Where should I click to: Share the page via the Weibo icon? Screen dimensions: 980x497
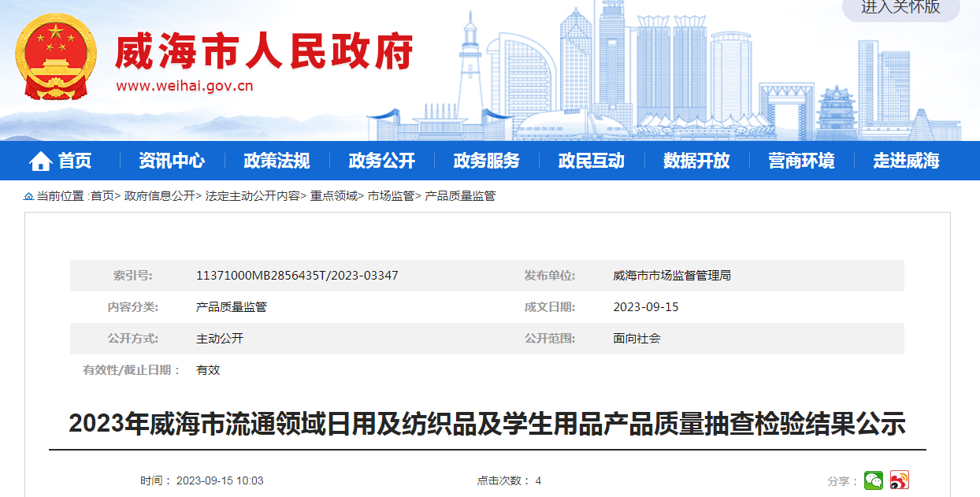(900, 480)
